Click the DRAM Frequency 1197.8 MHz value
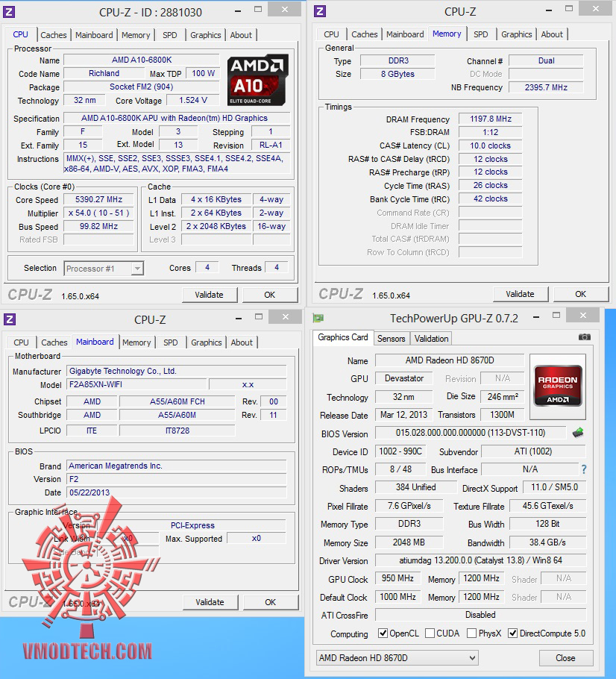 tap(491, 119)
